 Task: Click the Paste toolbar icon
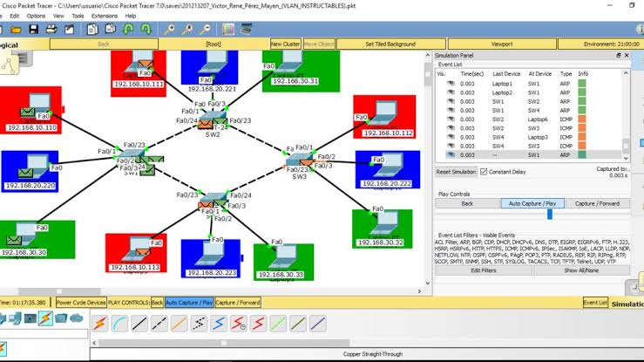point(110,29)
